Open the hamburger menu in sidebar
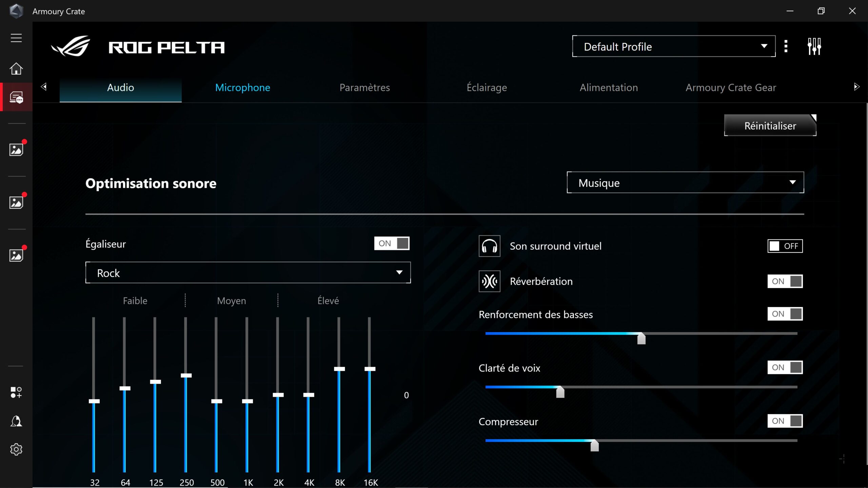Image resolution: width=868 pixels, height=488 pixels. coord(16,38)
